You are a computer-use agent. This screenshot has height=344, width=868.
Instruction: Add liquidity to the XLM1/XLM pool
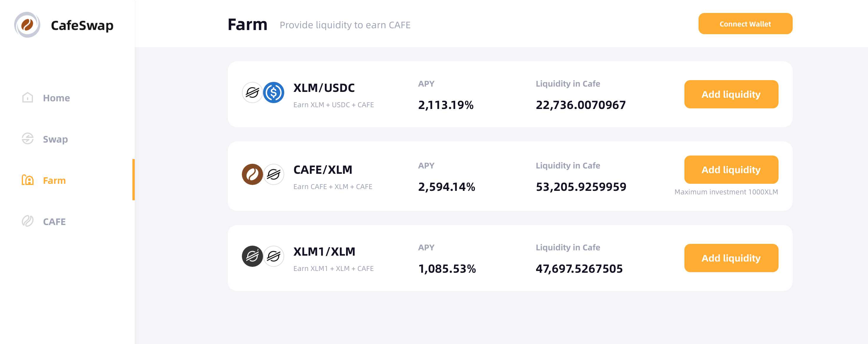pos(731,258)
